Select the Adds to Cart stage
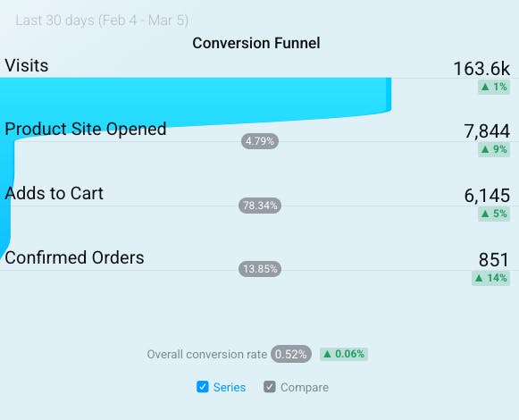Viewport: 519px width, 420px height. coord(54,193)
